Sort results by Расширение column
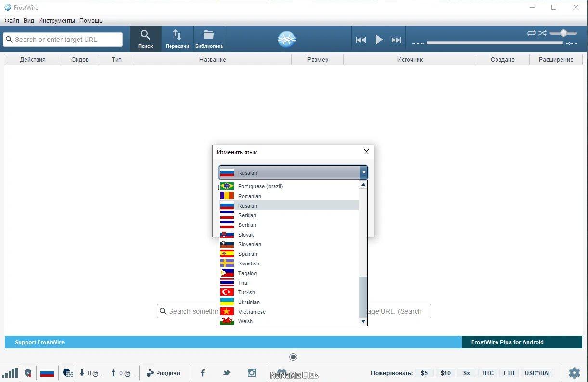The width and height of the screenshot is (588, 382). 556,60
